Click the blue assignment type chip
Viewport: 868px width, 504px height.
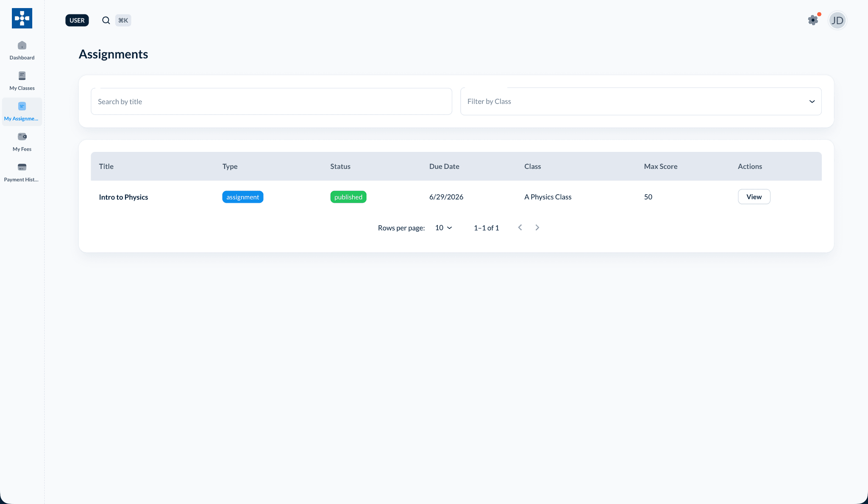pos(243,197)
